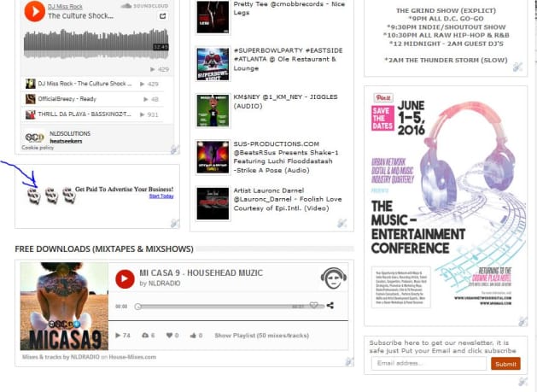
Task: Open Pretty Tee Nice Legs thumbnail
Action: 213,17
